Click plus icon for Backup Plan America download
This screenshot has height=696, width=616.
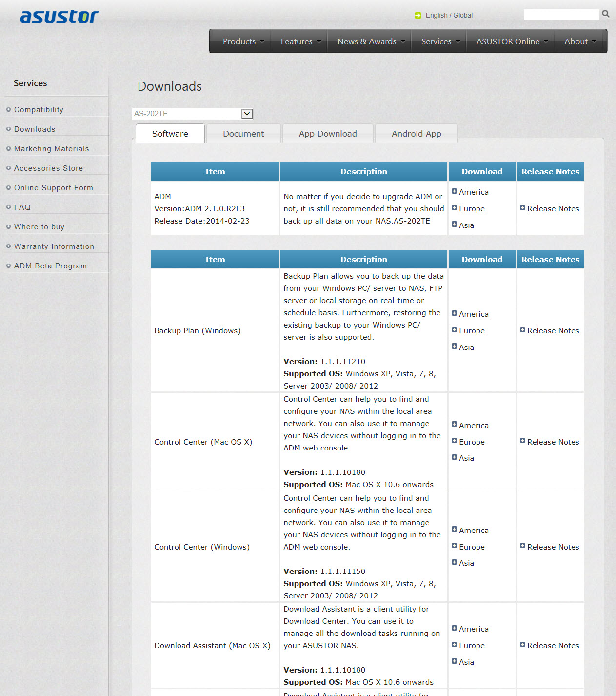tap(454, 313)
